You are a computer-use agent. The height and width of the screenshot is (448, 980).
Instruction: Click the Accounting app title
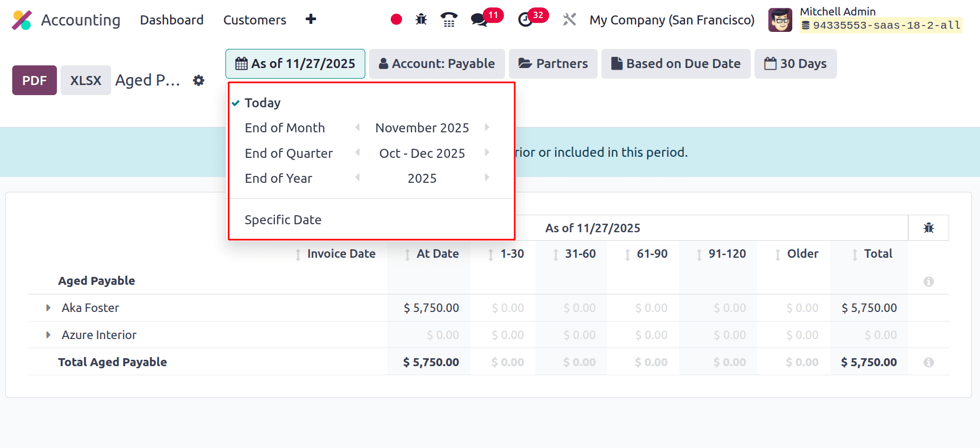pos(81,20)
